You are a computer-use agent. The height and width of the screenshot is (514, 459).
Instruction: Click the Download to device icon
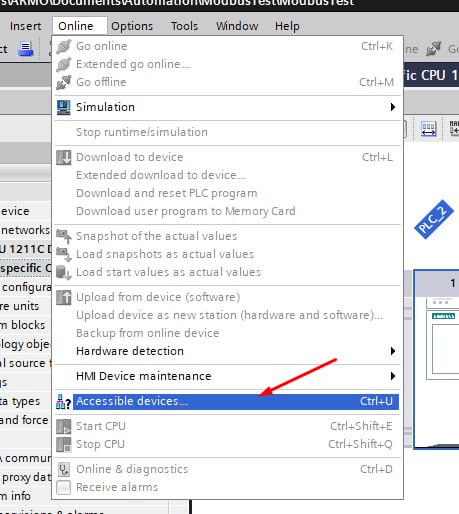click(63, 157)
